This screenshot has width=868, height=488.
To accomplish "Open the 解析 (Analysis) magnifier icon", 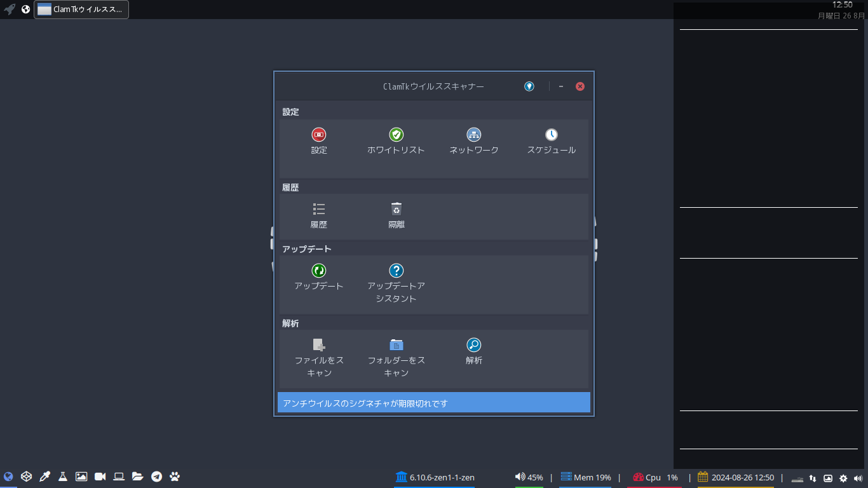I will click(x=474, y=345).
